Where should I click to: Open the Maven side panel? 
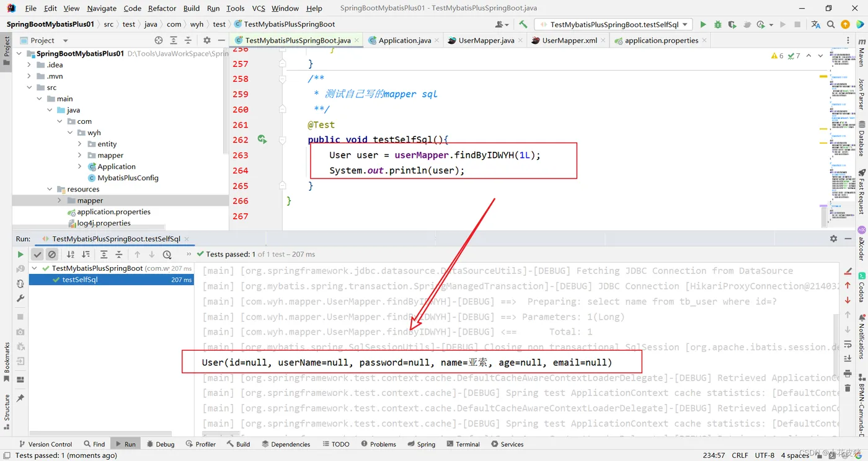tap(861, 52)
